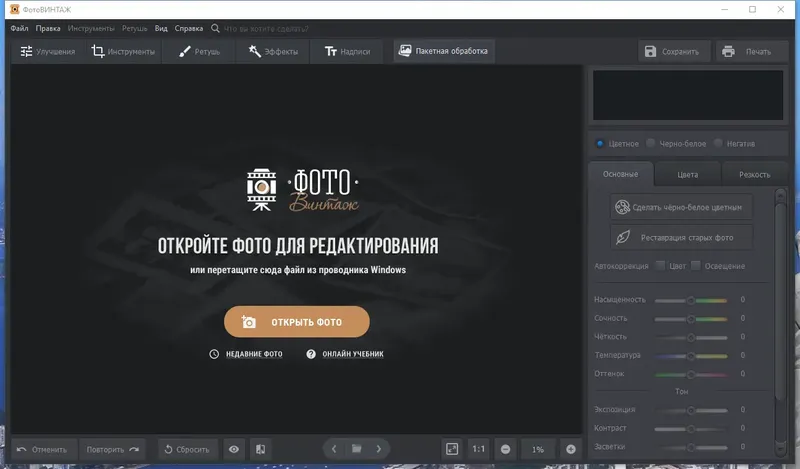Click the Оттенок slider handle
This screenshot has width=800, height=469.
(691, 375)
